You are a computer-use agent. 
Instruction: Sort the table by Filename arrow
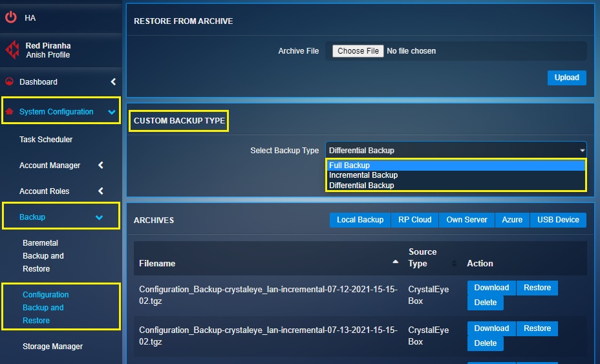click(395, 262)
